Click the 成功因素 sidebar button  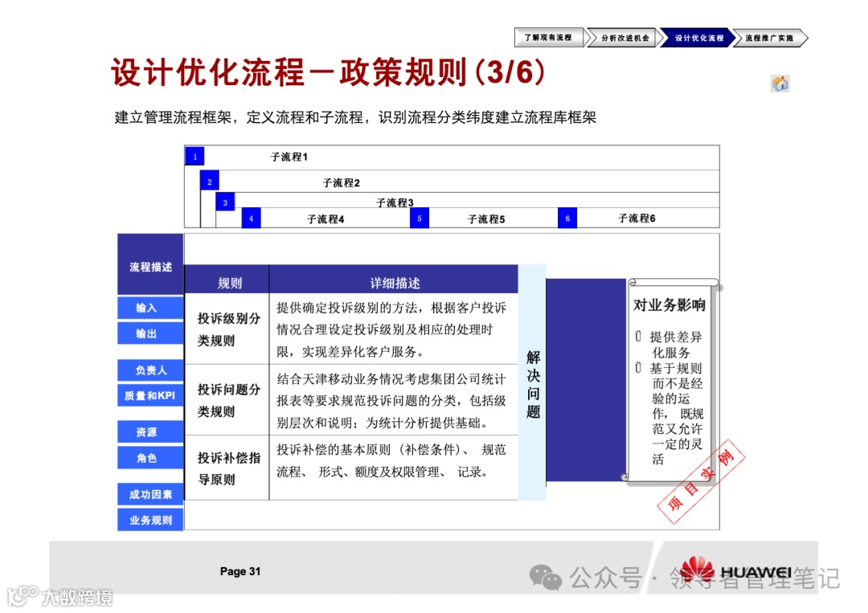tap(150, 495)
